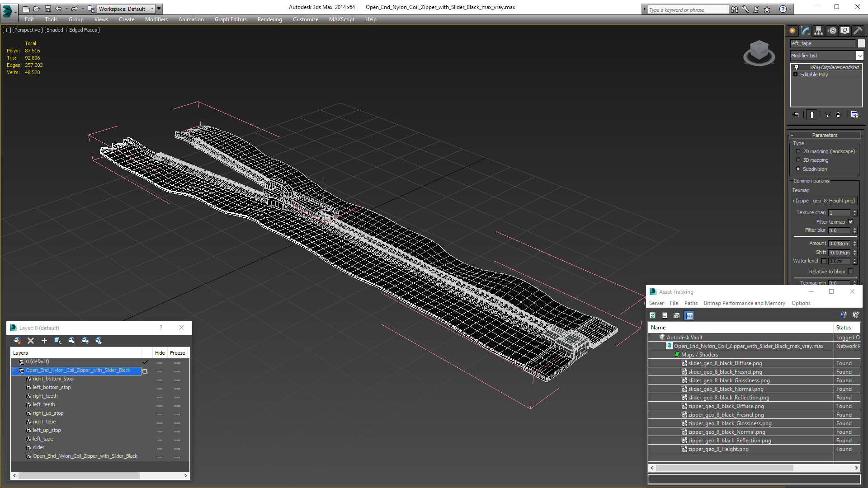Select 2D mapping (landscape) radio button

798,151
